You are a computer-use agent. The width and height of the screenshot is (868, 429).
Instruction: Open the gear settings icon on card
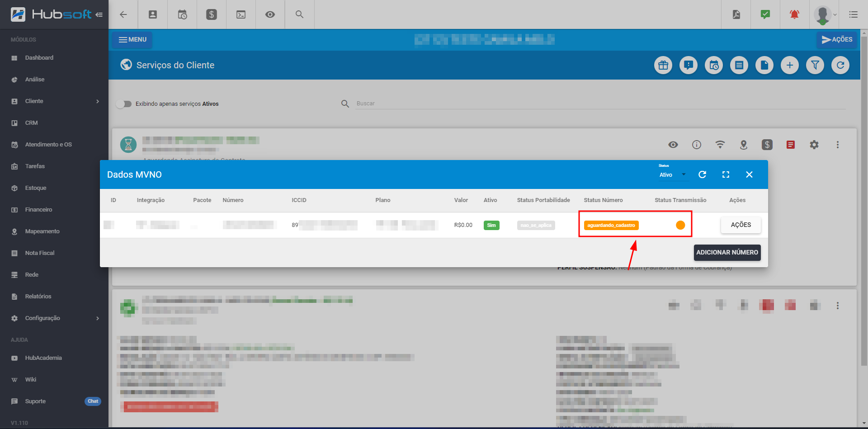click(x=814, y=145)
